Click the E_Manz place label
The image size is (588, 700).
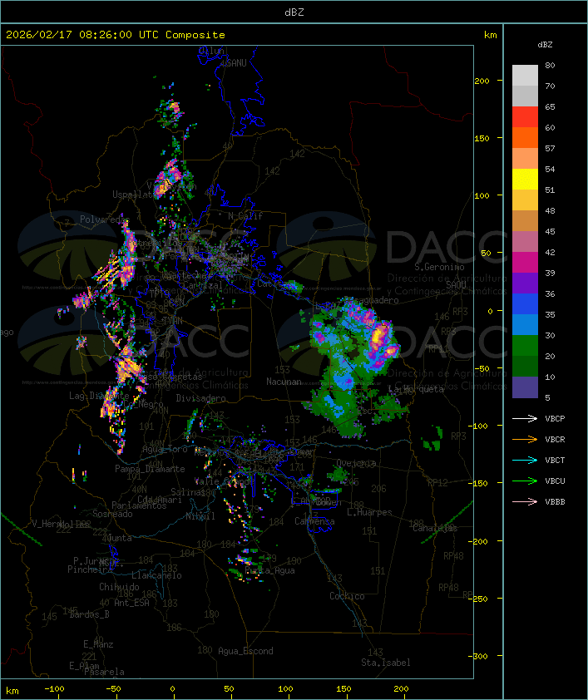coord(98,644)
